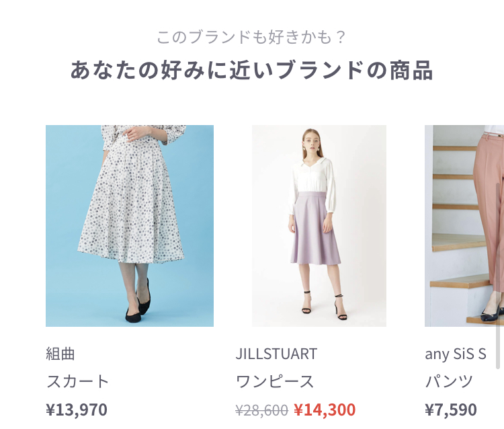Select the スカート product label
Viewport: 504px width, 429px height.
coord(77,381)
